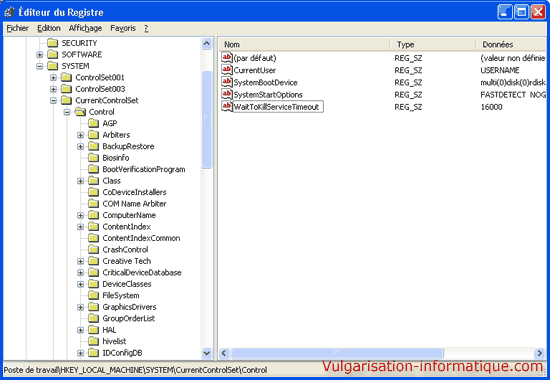The width and height of the screenshot is (550, 380).
Task: Click the tree pane vertical scrollbar thumb
Action: (x=207, y=120)
